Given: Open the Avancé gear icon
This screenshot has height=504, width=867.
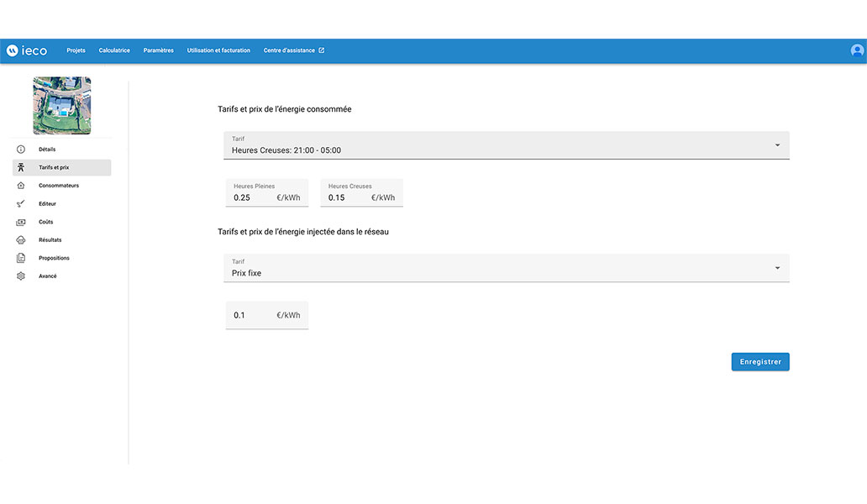Looking at the screenshot, I should pyautogui.click(x=21, y=276).
